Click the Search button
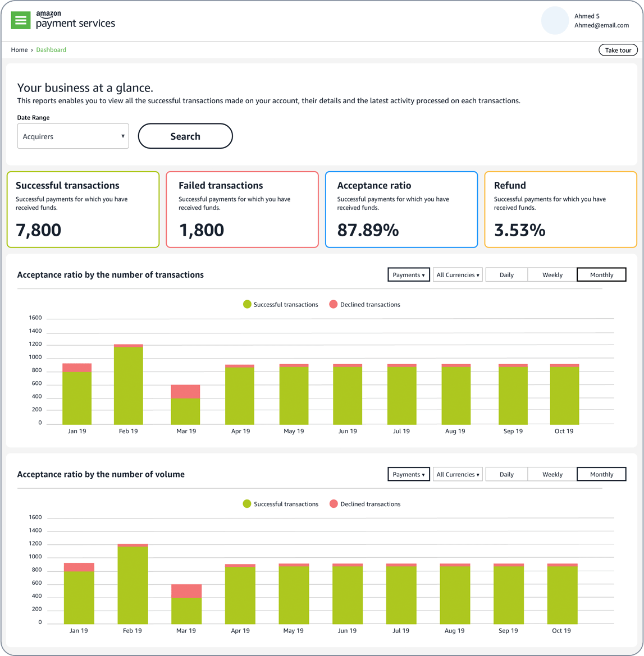The height and width of the screenshot is (656, 644). pyautogui.click(x=185, y=136)
